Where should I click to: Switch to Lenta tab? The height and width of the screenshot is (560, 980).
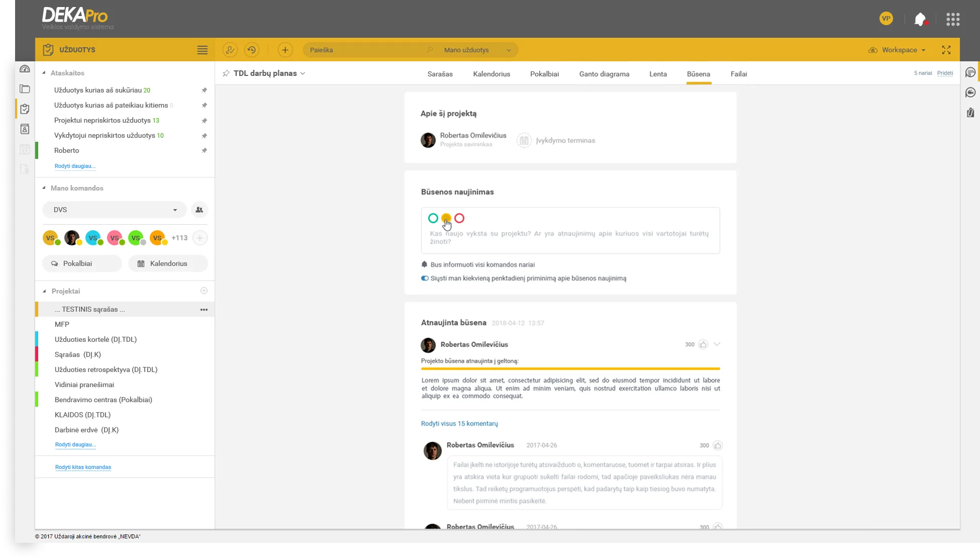(658, 74)
